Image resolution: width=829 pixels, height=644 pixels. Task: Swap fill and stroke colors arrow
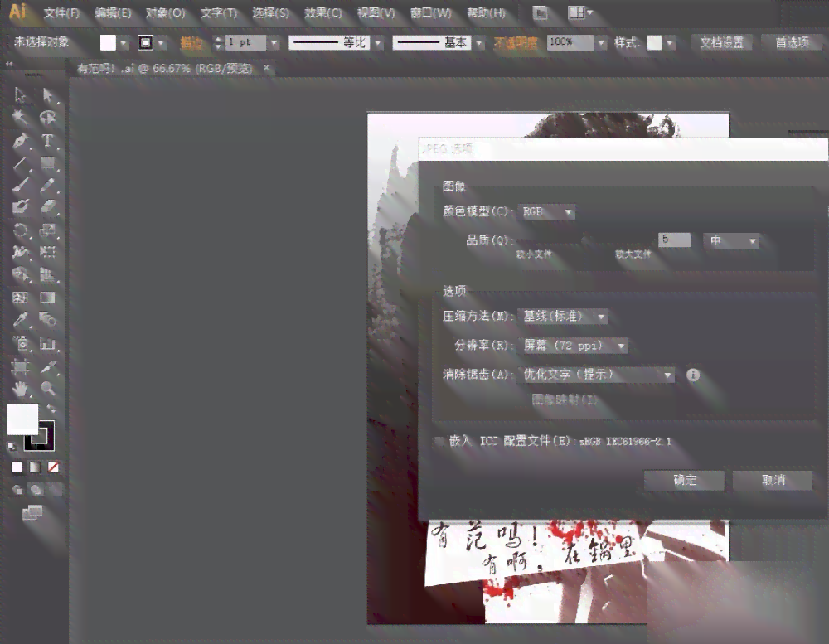tap(51, 408)
